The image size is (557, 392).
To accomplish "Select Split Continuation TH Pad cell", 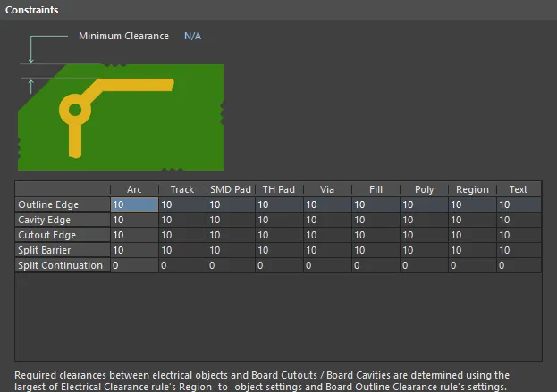I will pyautogui.click(x=279, y=266).
